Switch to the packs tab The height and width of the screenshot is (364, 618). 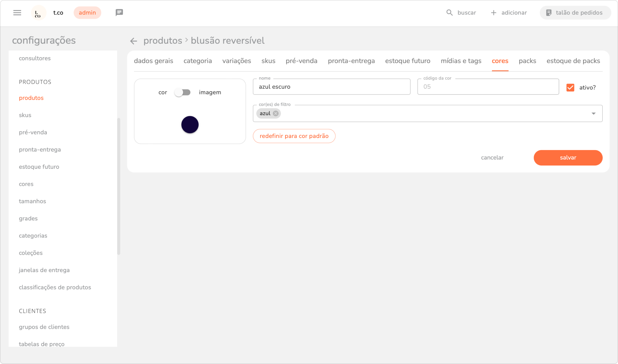[x=527, y=61]
